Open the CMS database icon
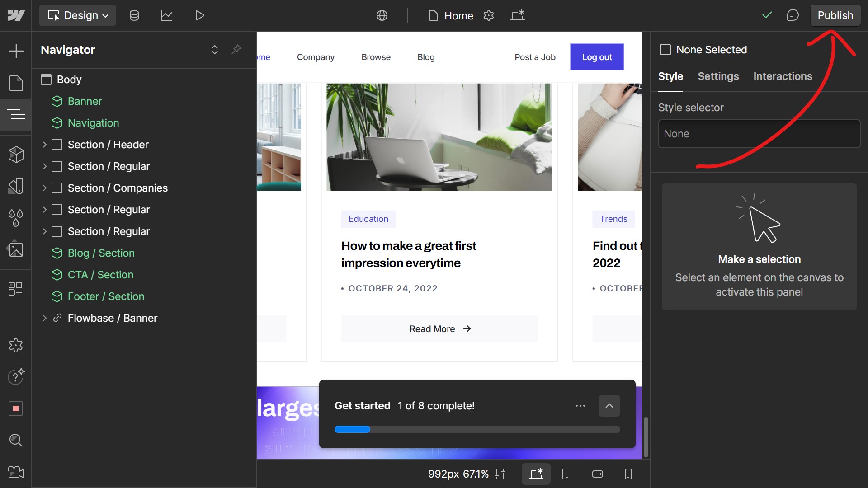 pos(134,15)
